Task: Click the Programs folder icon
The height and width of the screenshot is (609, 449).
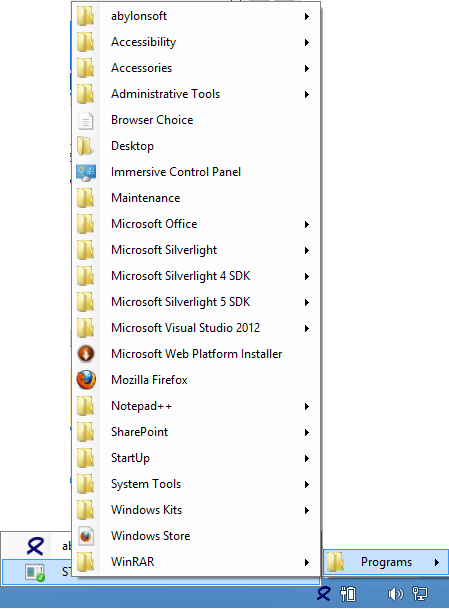Action: pos(335,562)
